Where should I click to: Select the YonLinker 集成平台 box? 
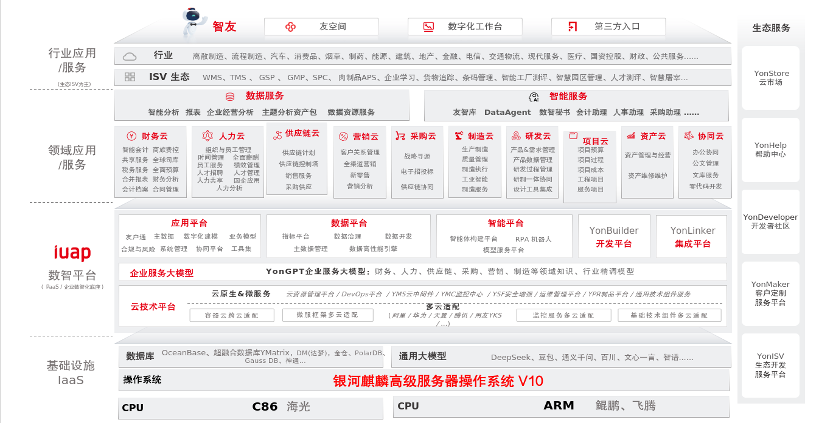click(x=691, y=236)
